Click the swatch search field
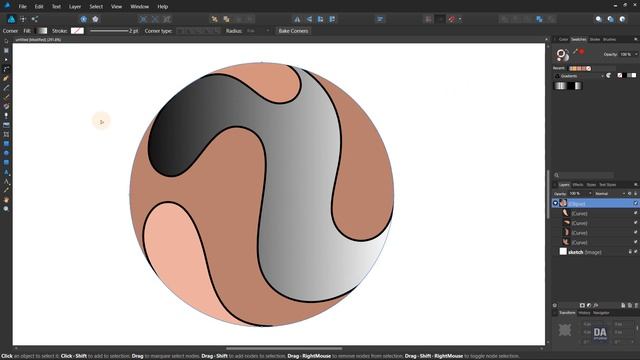 tap(584, 175)
